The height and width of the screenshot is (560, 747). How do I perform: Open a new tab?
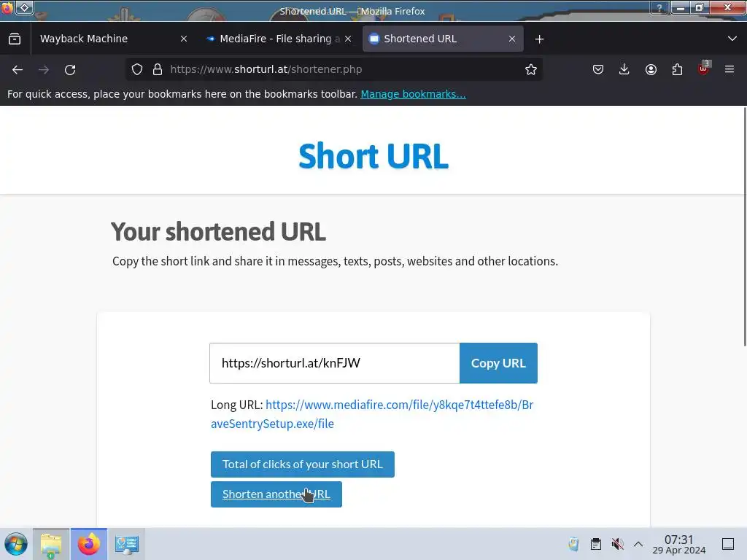pyautogui.click(x=539, y=39)
